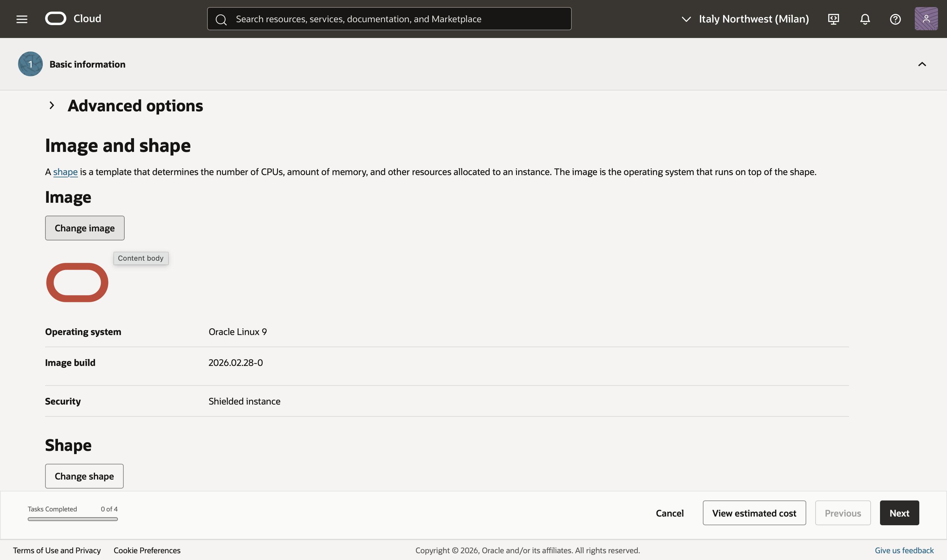947x560 pixels.
Task: Open the Italy Northwest (Milan) region dropdown
Action: (745, 19)
